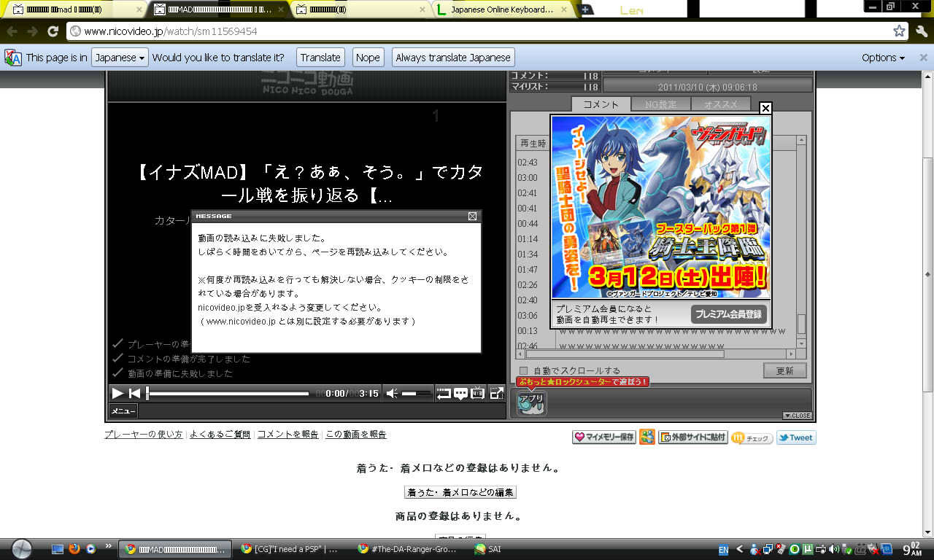Image resolution: width=934 pixels, height=560 pixels.
Task: Click the comment list vertical scrollbar down arrow
Action: click(x=801, y=343)
